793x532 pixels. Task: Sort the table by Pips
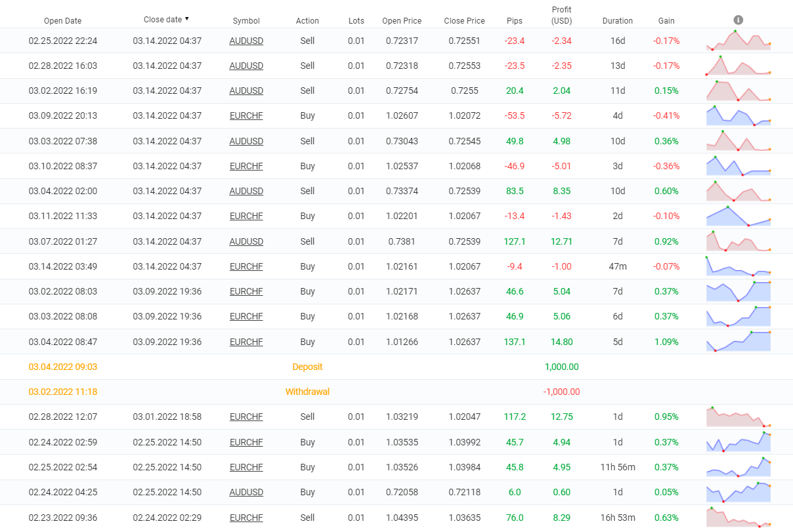515,20
